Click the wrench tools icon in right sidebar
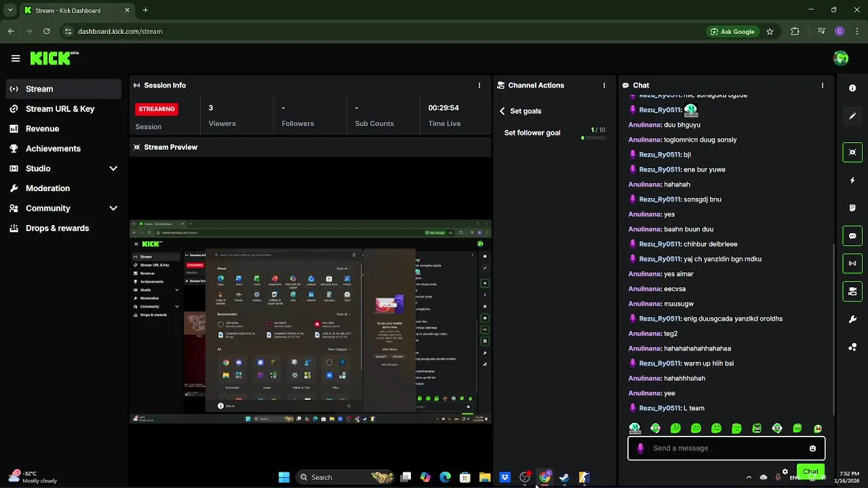Image resolution: width=868 pixels, height=488 pixels. coord(852,319)
